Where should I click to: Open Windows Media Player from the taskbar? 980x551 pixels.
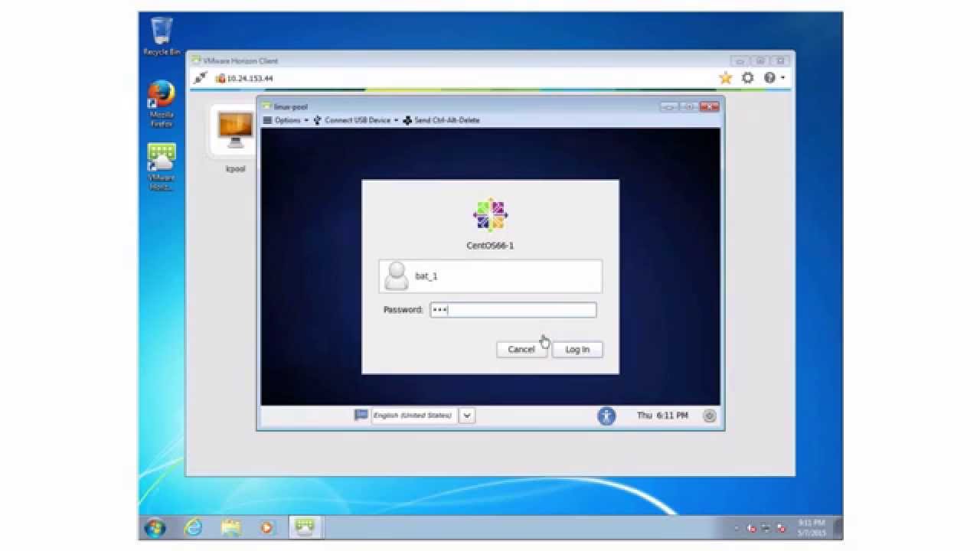click(x=266, y=527)
